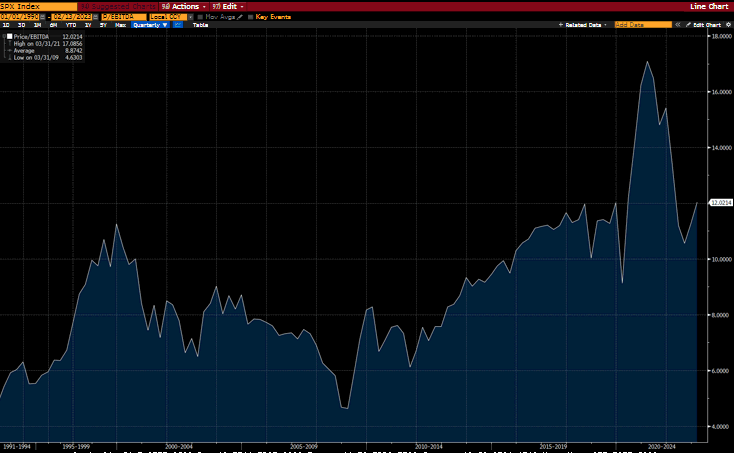This screenshot has width=734, height=453.
Task: Click the High on 03/31/21 legend row
Action: point(45,44)
